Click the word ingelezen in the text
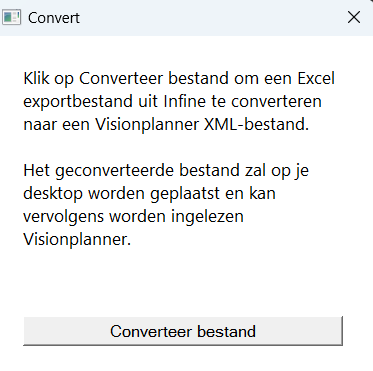Viewport: 373px width, 371px height. coord(207,217)
